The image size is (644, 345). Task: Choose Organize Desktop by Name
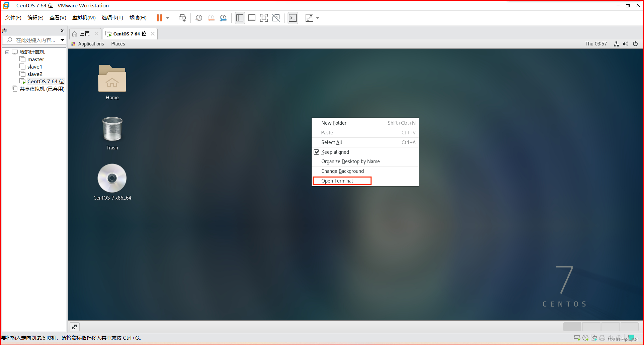(365, 161)
